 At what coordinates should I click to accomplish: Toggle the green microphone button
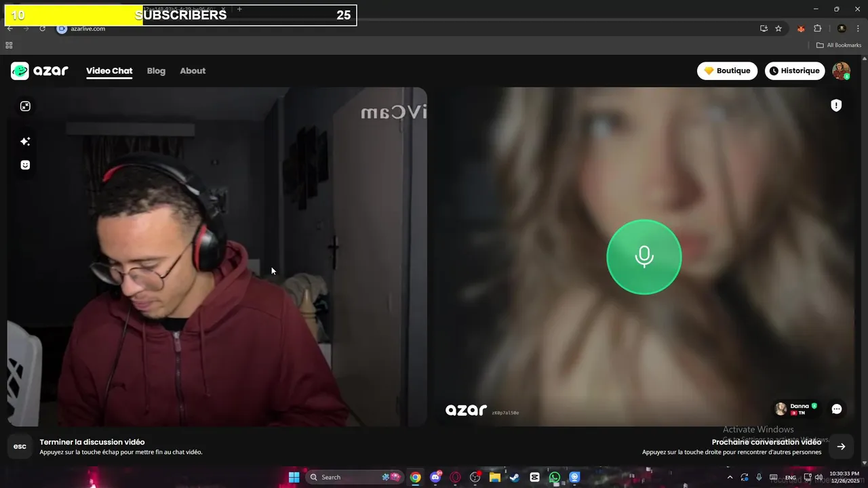point(644,257)
